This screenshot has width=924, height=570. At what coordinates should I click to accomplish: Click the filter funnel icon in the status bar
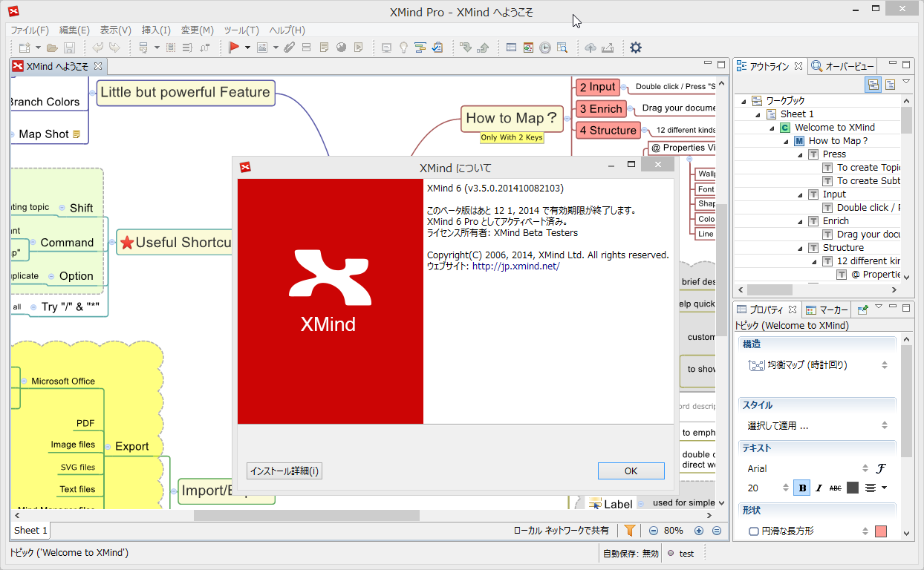point(629,531)
